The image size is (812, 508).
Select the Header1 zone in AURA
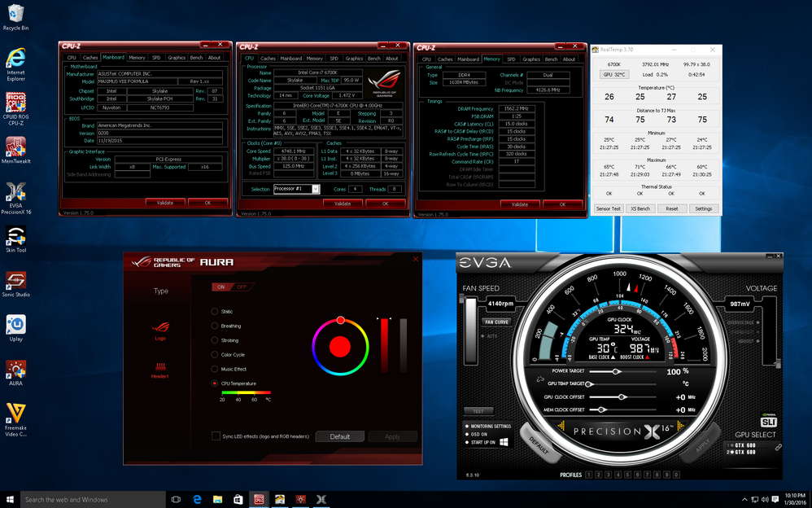click(x=160, y=370)
